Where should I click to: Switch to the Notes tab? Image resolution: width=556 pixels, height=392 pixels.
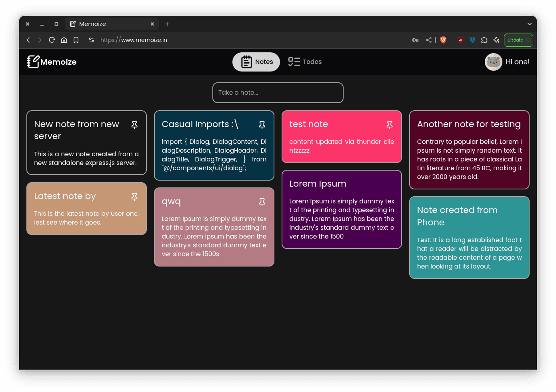[x=256, y=62]
